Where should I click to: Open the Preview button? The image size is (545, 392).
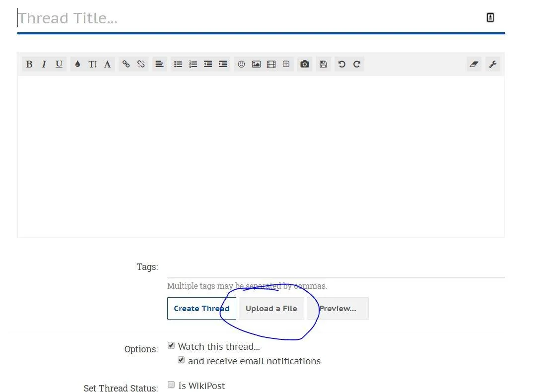tap(338, 308)
